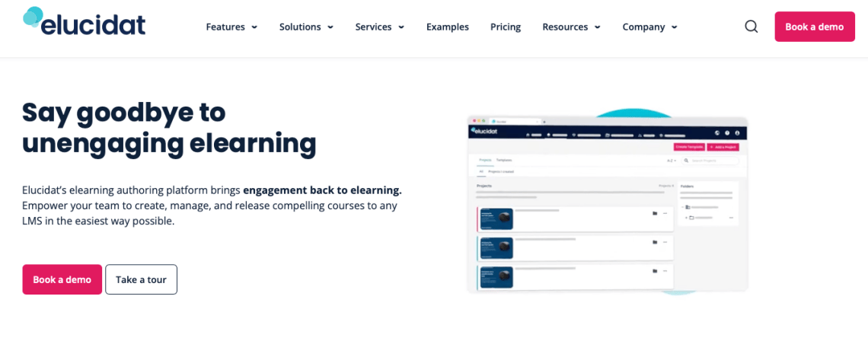Switch to the Templates tab in the preview
Image resolution: width=868 pixels, height=344 pixels.
point(504,161)
